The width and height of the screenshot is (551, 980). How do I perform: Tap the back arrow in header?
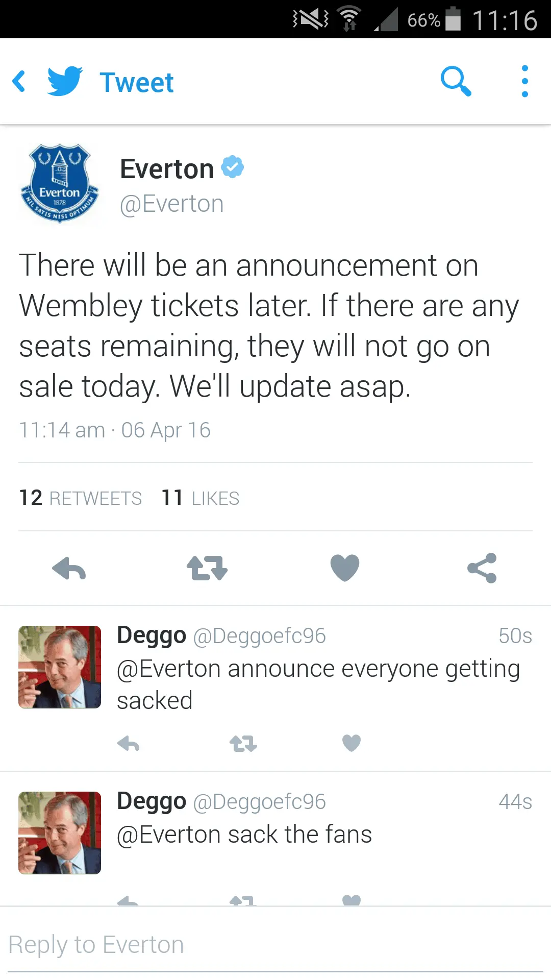tap(19, 82)
